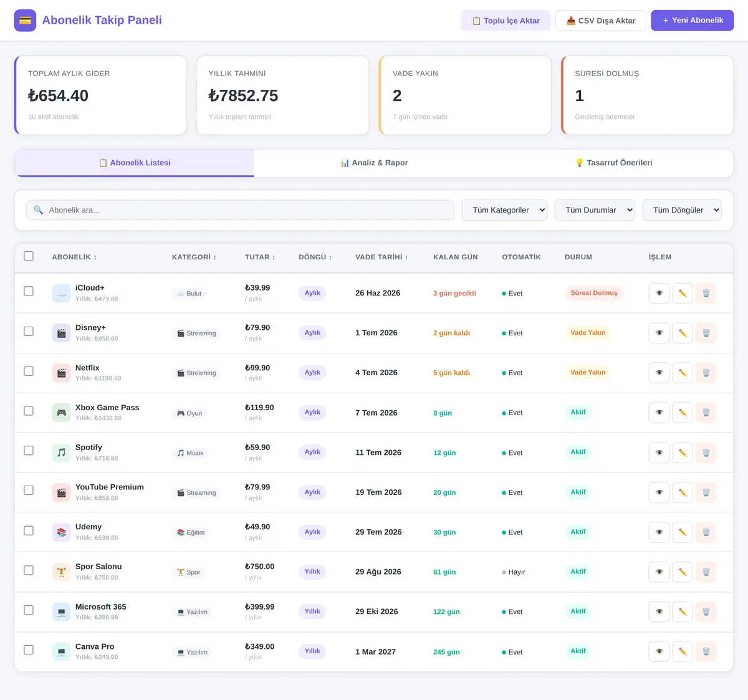Go to the Tasarruf Önerileri tab

coord(613,163)
